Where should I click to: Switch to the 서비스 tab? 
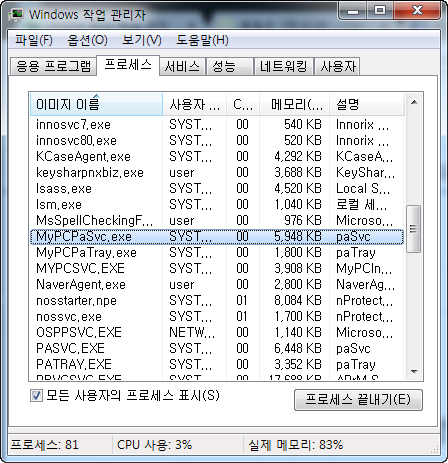coord(182,66)
